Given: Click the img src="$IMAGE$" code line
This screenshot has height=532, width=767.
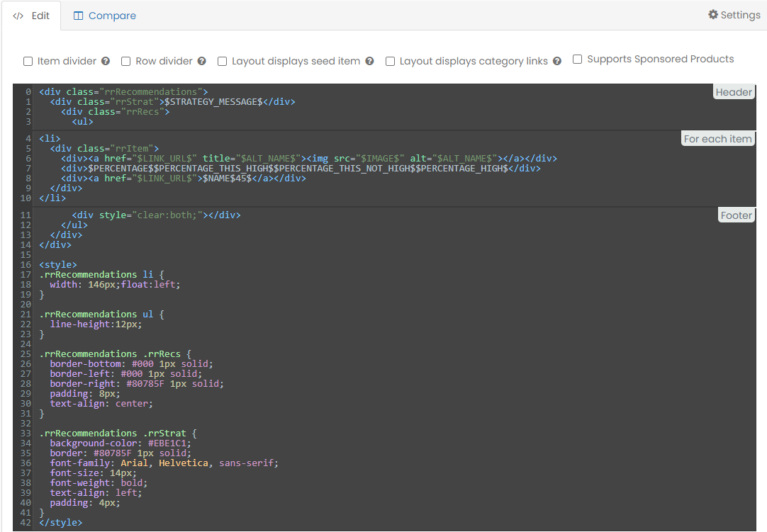Looking at the screenshot, I should coord(309,159).
